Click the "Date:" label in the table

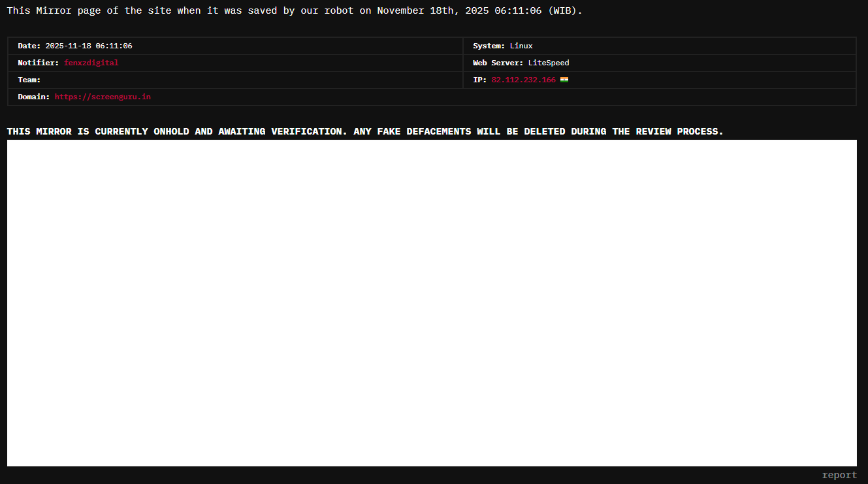(29, 46)
